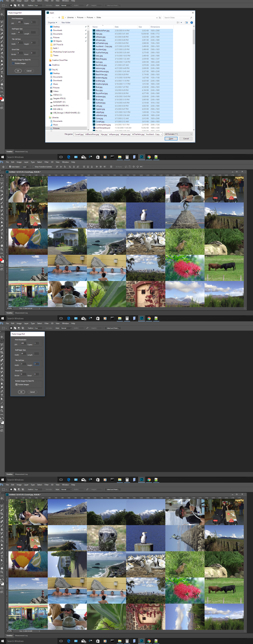Open Window menu above Untitled-2 window

(65, 484)
